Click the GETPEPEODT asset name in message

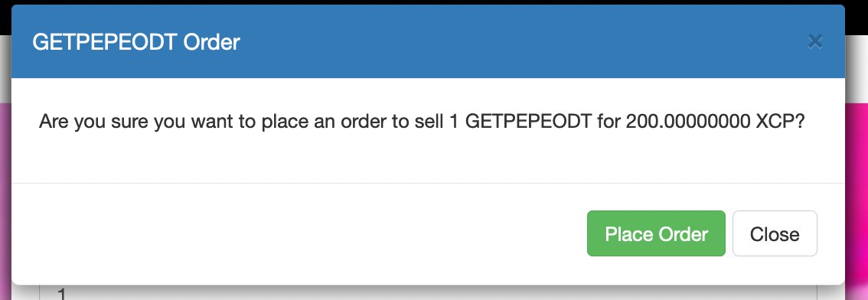(528, 121)
